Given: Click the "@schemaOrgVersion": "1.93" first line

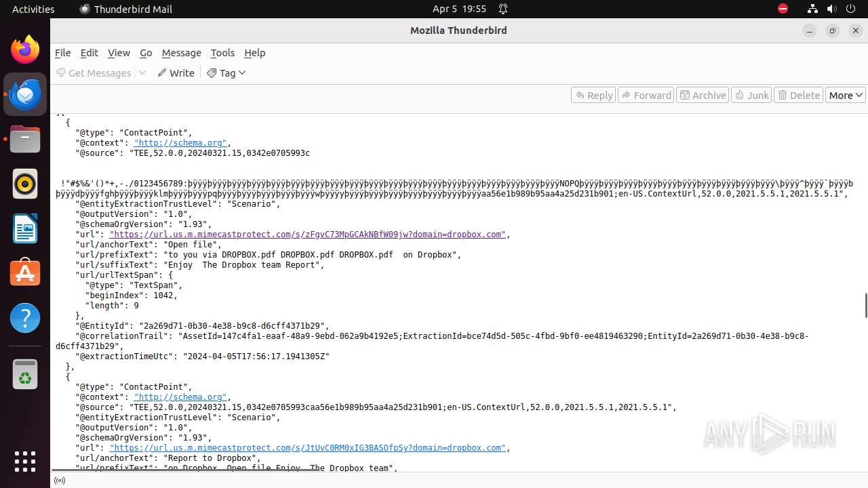Looking at the screenshot, I should [144, 224].
